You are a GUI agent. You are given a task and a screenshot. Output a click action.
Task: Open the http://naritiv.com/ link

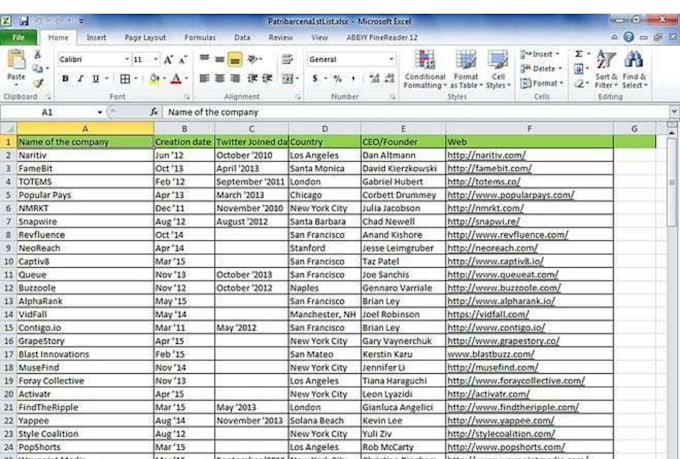pyautogui.click(x=487, y=155)
